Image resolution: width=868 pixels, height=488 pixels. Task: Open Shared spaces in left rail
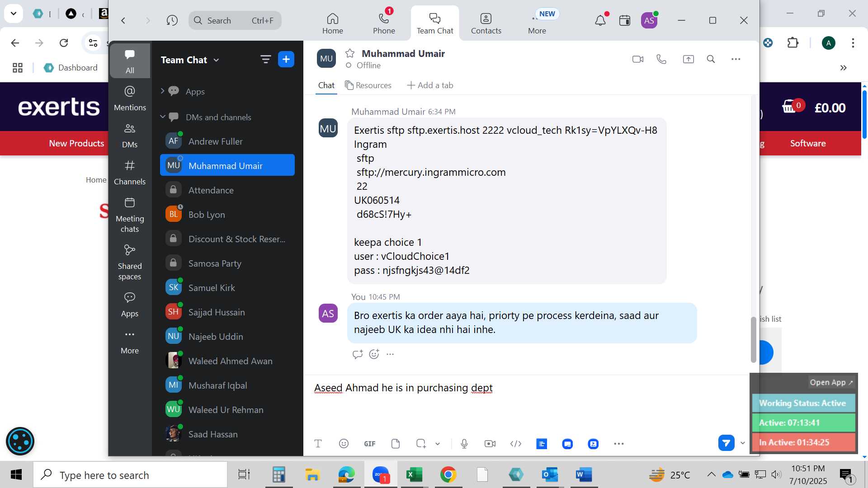[130, 263]
